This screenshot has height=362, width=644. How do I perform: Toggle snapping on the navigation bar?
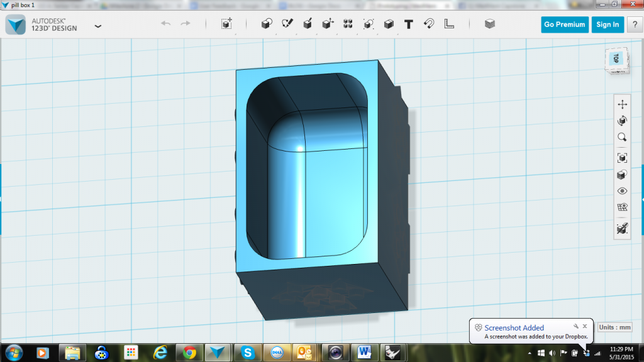point(622,229)
